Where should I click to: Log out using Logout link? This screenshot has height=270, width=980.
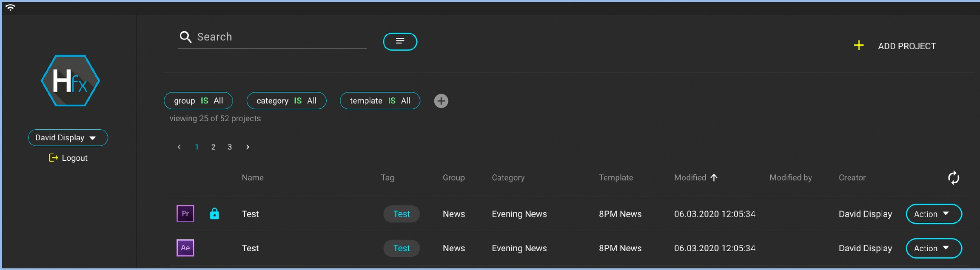pos(68,158)
